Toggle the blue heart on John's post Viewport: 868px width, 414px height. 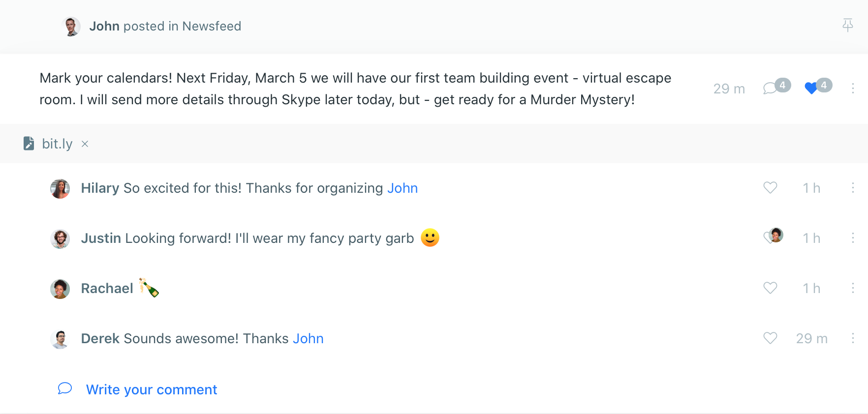point(817,87)
